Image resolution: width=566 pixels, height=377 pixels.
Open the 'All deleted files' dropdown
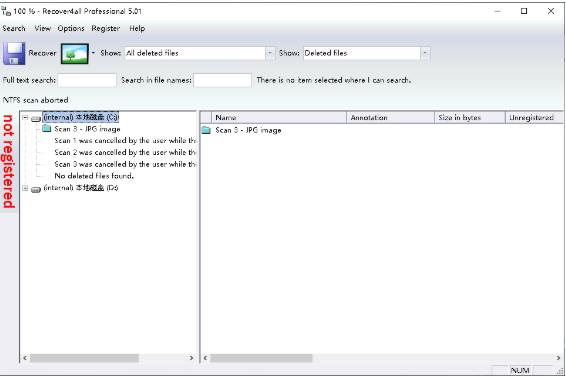point(270,53)
